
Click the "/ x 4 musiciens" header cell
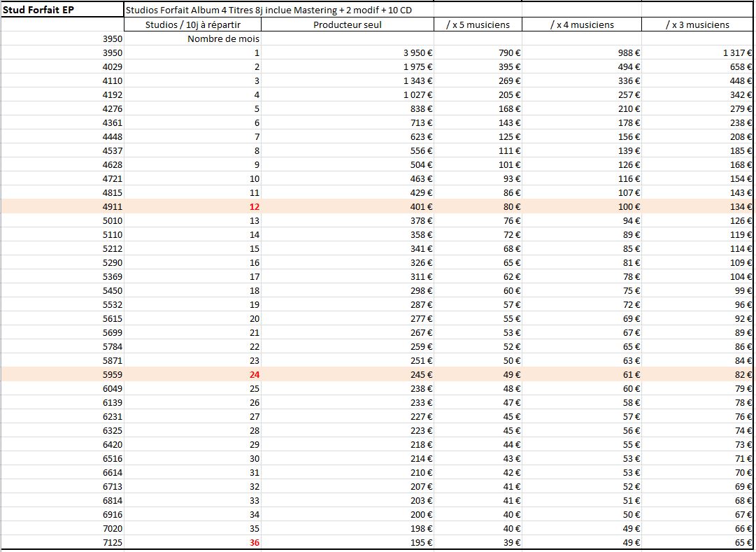582,24
